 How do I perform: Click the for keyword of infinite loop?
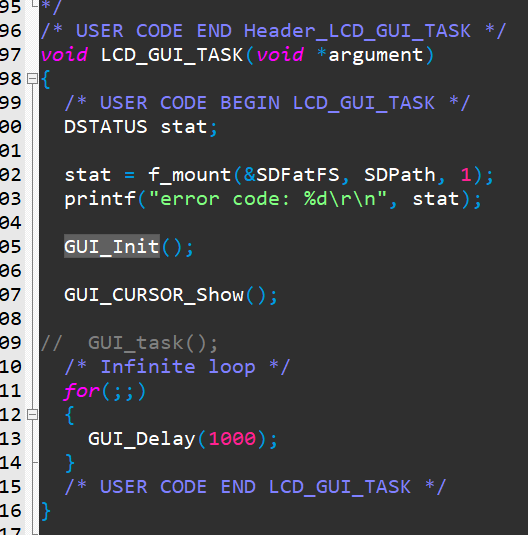(82, 391)
